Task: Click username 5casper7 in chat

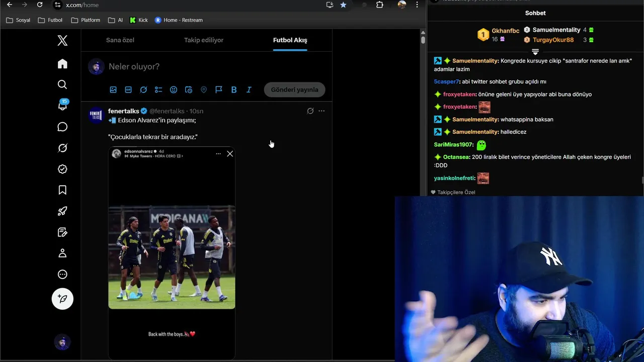Action: 446,81
